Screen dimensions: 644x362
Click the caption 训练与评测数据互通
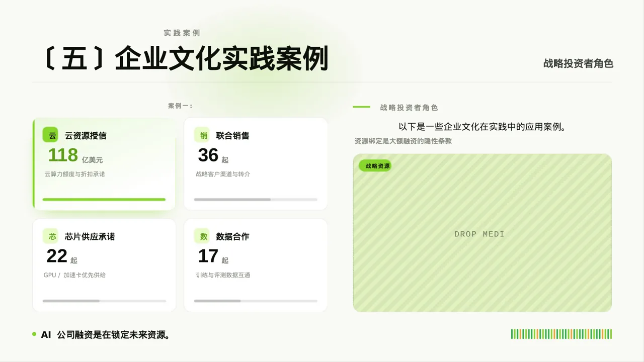(x=223, y=275)
